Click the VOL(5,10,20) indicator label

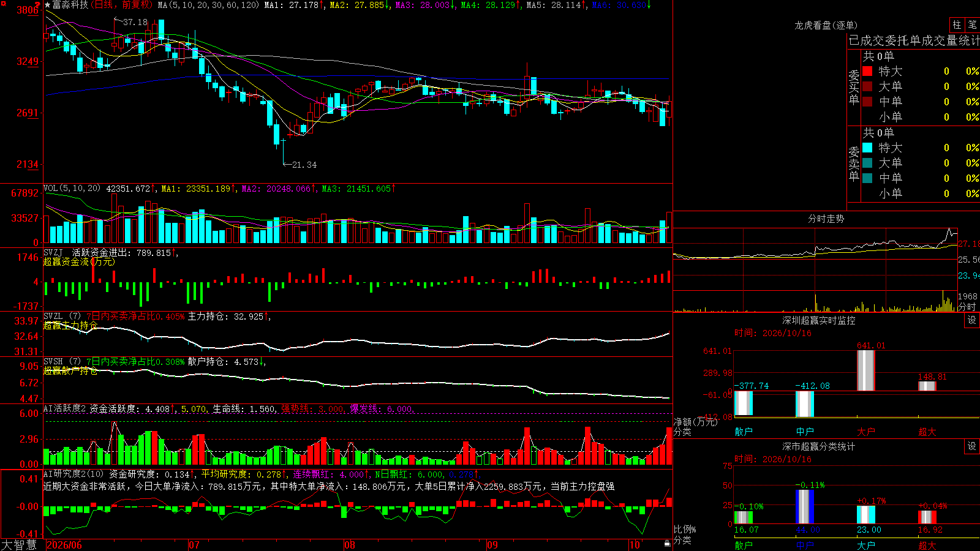[x=72, y=189]
